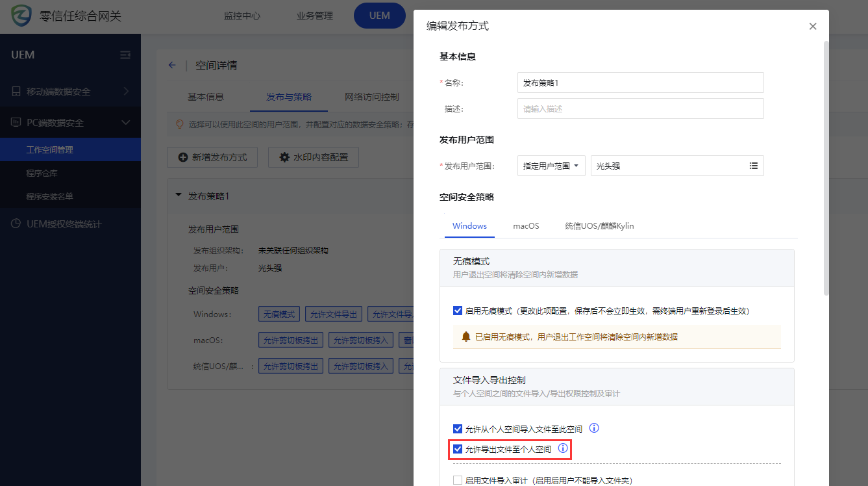The image size is (868, 486).
Task: Click the sidebar collapse menu icon
Action: coord(125,55)
